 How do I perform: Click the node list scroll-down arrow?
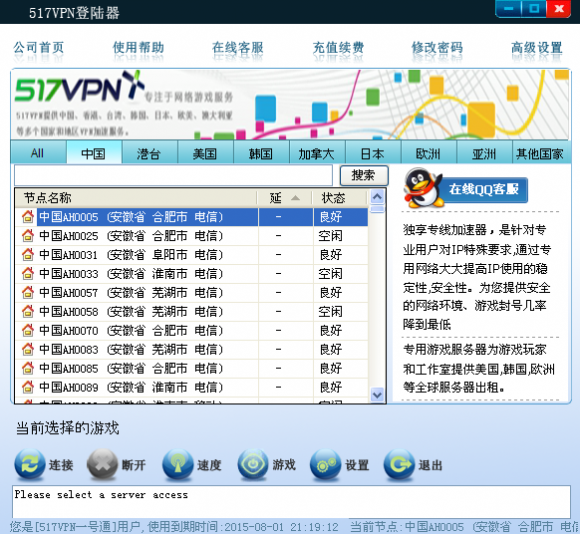[377, 395]
